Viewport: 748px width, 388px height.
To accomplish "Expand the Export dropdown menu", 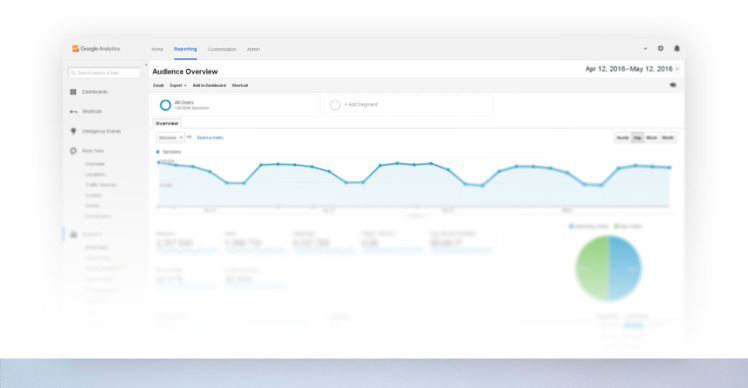I will pyautogui.click(x=178, y=85).
